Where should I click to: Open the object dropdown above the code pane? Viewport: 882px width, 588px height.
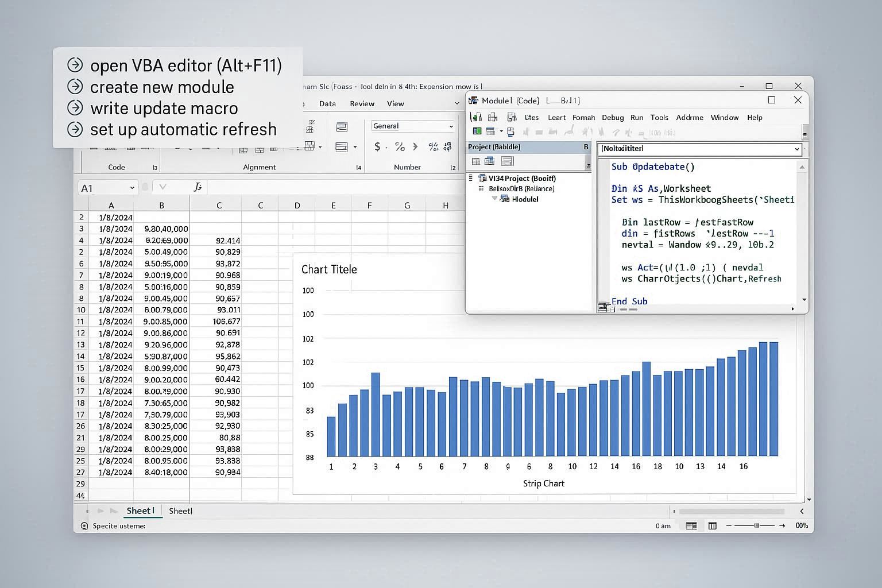click(x=796, y=149)
